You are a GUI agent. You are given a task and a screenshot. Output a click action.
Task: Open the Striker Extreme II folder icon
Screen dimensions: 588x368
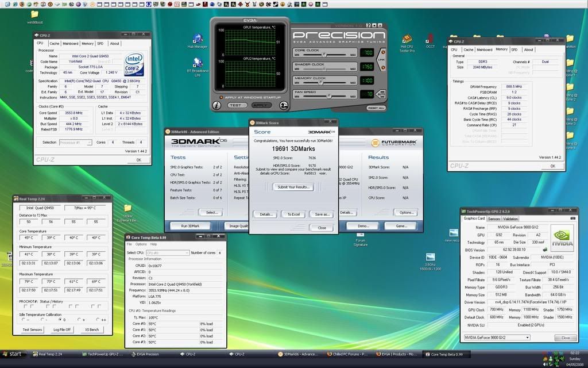coord(127,208)
